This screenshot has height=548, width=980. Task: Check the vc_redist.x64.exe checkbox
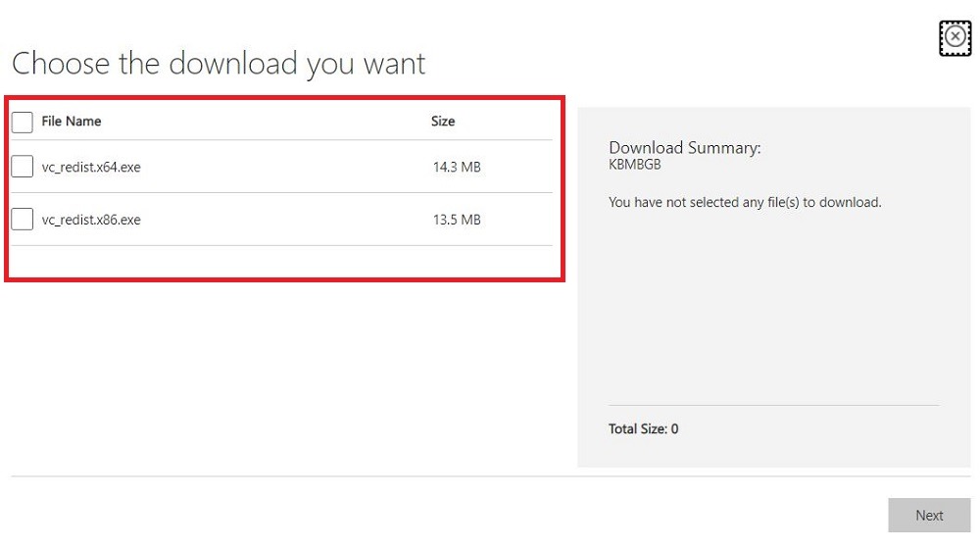22,167
